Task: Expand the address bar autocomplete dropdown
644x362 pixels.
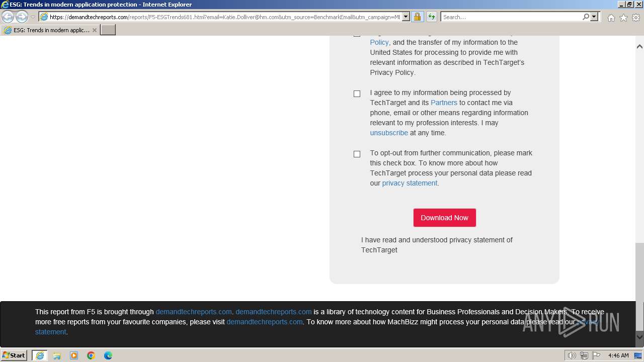Action: point(406,17)
